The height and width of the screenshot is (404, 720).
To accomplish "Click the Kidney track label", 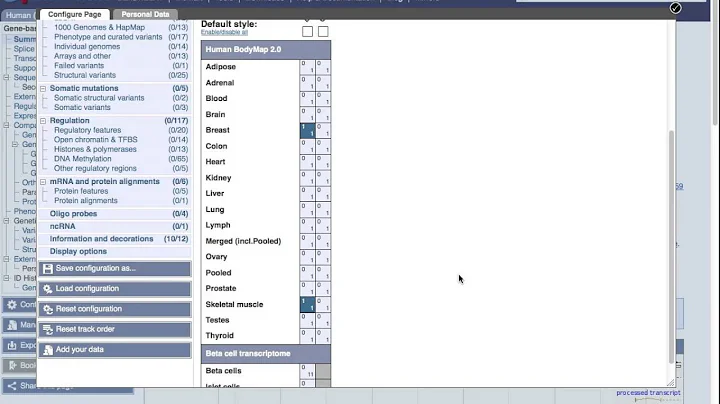I will (218, 178).
